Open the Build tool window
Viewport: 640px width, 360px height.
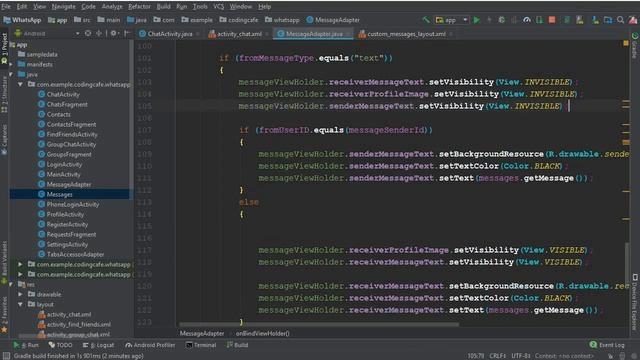click(237, 345)
